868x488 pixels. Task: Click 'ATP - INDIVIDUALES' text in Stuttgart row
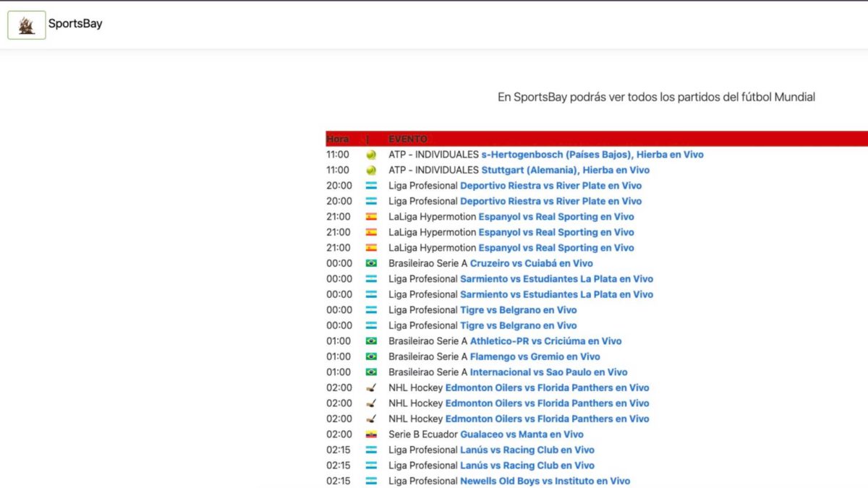[x=433, y=171]
